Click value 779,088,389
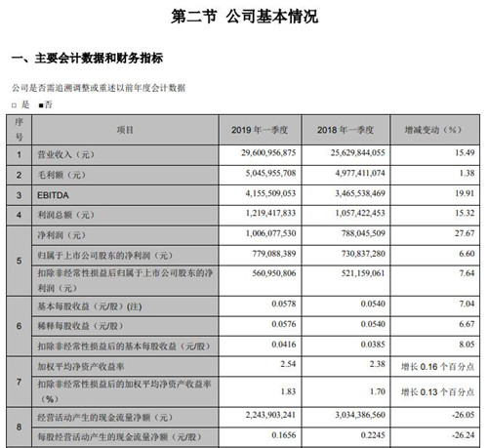The height and width of the screenshot is (448, 488). (274, 254)
